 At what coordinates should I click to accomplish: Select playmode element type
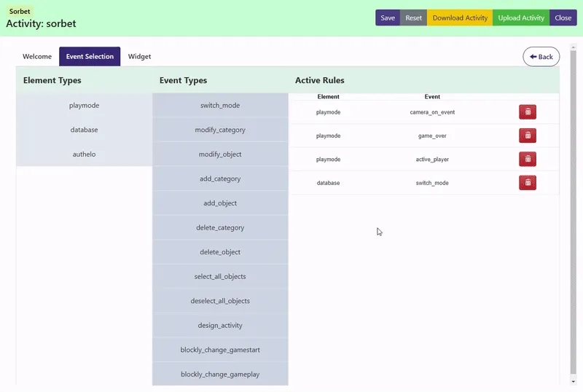[84, 106]
